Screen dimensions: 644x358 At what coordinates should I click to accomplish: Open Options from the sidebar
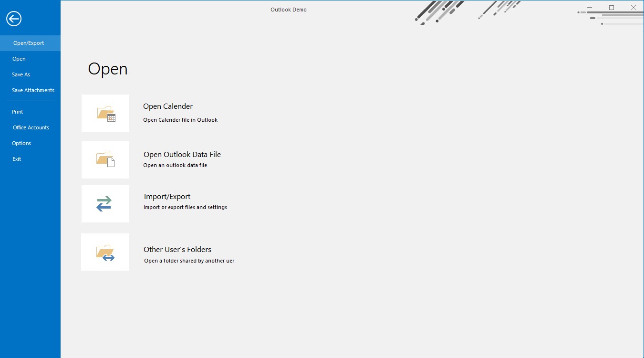21,143
